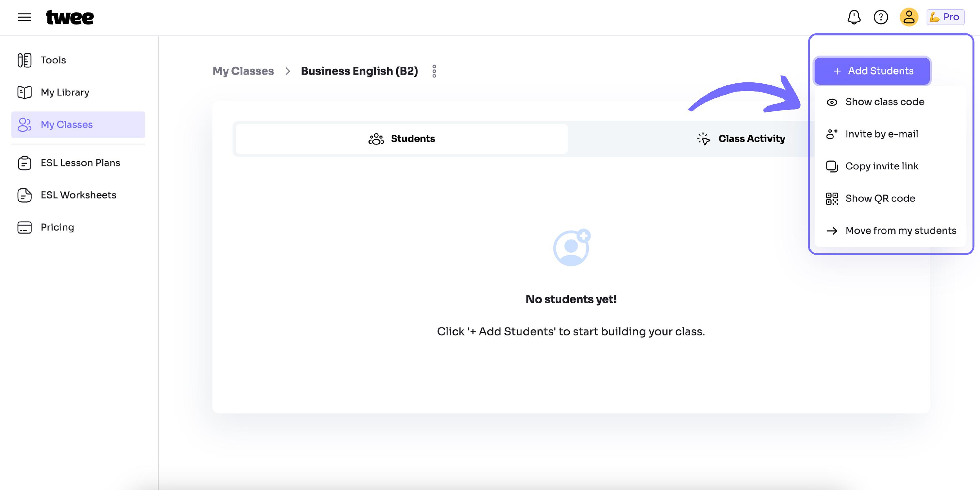
Task: Click the Students group icon
Action: click(x=376, y=139)
